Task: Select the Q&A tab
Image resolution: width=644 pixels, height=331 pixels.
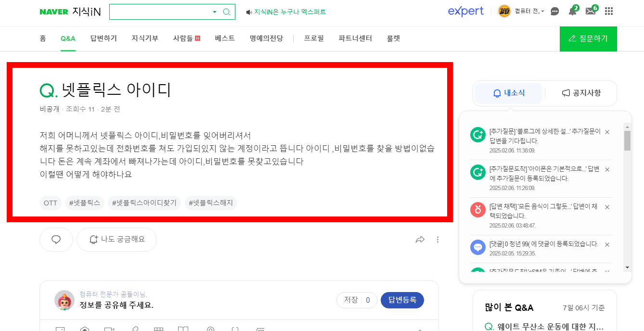Action: [68, 38]
